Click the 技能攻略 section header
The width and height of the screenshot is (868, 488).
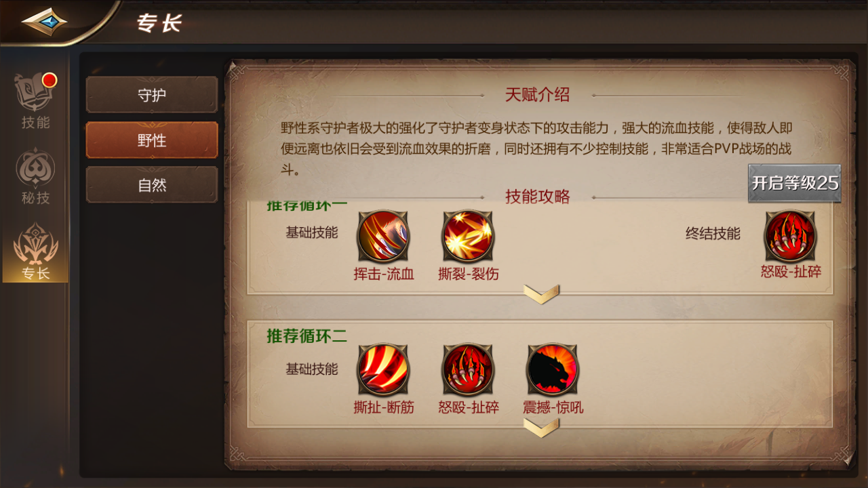[x=537, y=197]
